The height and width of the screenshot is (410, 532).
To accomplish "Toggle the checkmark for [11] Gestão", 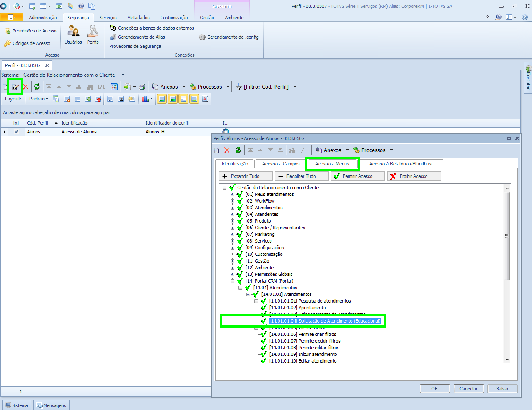I will [240, 261].
